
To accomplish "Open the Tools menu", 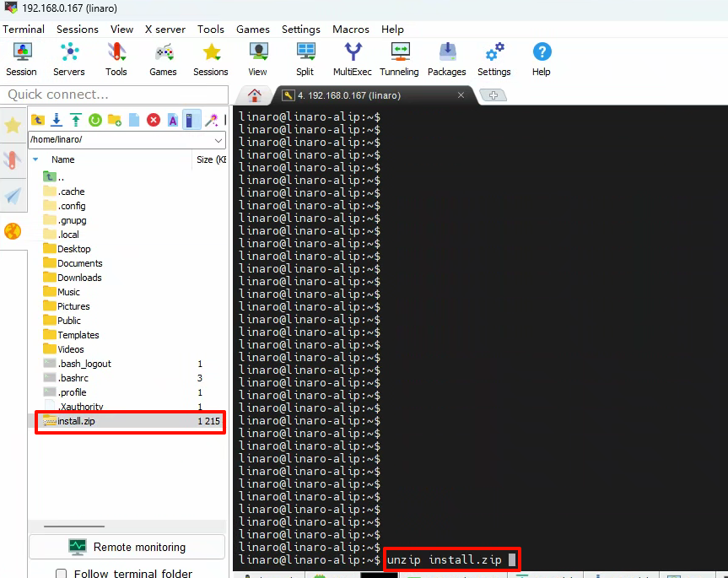I will 211,30.
